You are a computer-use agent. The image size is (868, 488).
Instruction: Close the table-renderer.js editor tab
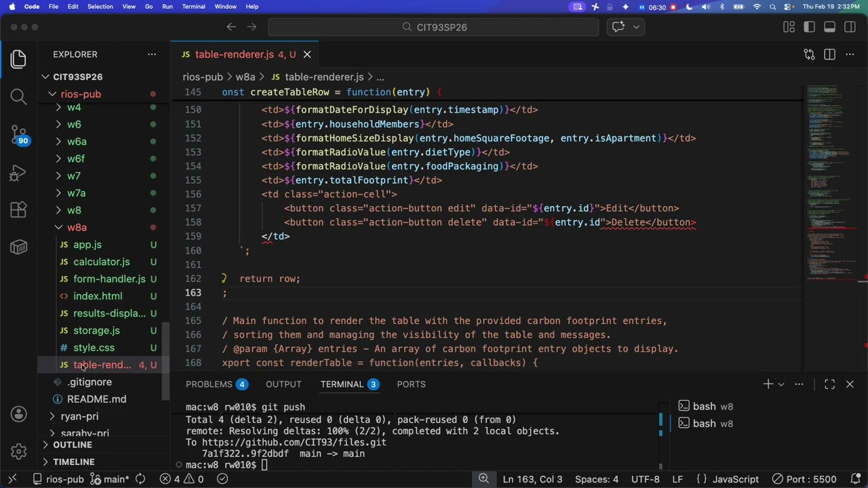(307, 54)
